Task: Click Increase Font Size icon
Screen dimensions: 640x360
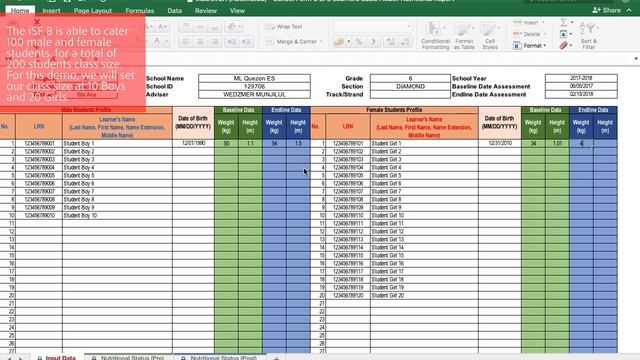Action: [148, 27]
